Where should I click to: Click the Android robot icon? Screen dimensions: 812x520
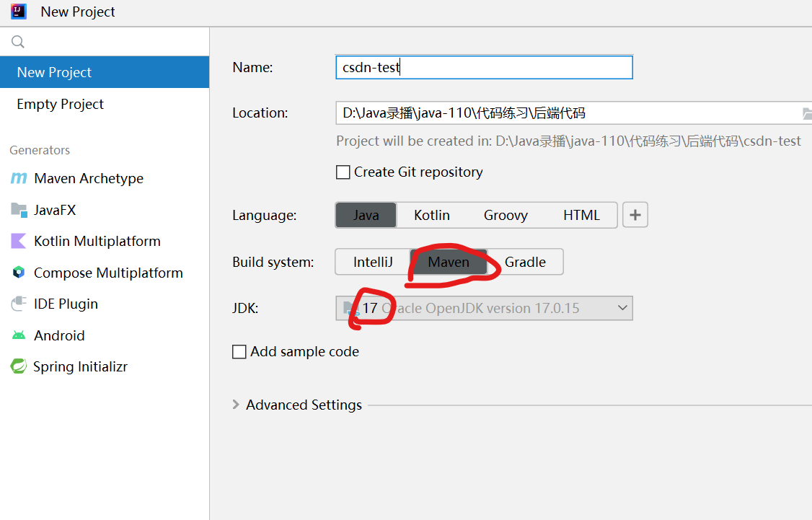[x=19, y=335]
